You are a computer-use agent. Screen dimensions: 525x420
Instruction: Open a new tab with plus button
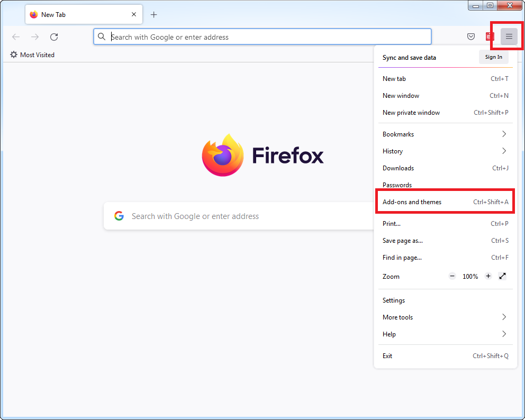[153, 15]
